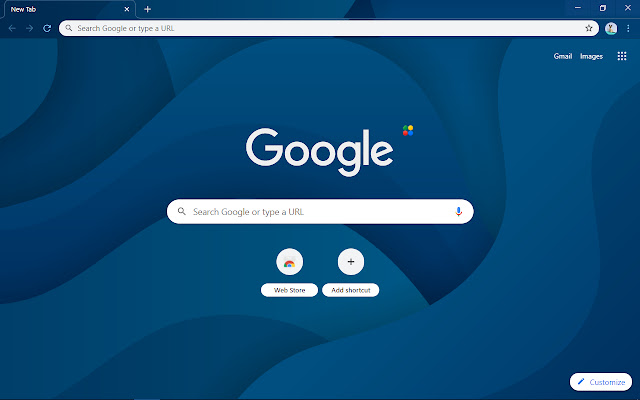Click the Customize button

click(601, 382)
